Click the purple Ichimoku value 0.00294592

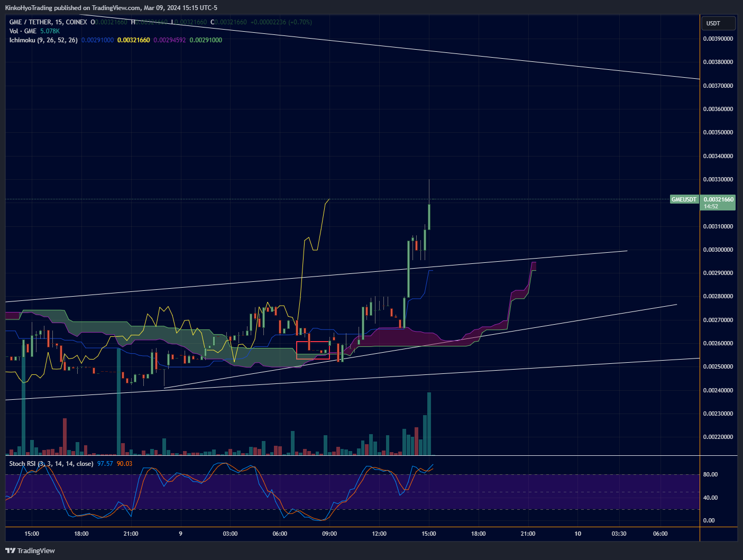170,40
